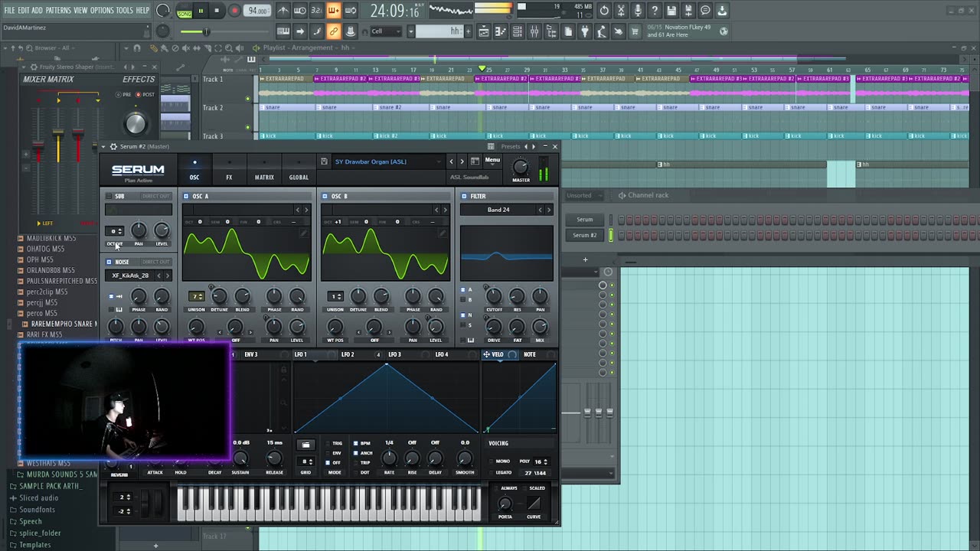This screenshot has width=980, height=551.
Task: Enable the MONO voicing checkbox
Action: [x=490, y=461]
